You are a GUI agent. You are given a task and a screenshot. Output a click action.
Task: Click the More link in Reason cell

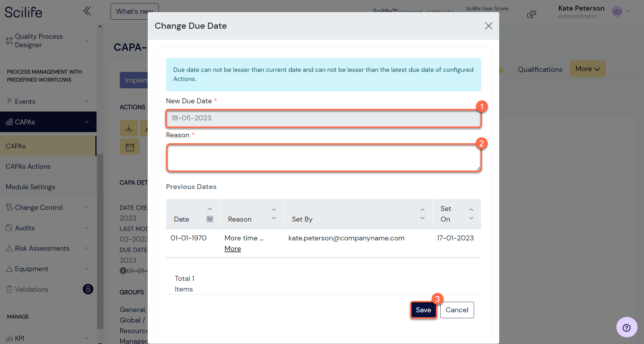[232, 249]
